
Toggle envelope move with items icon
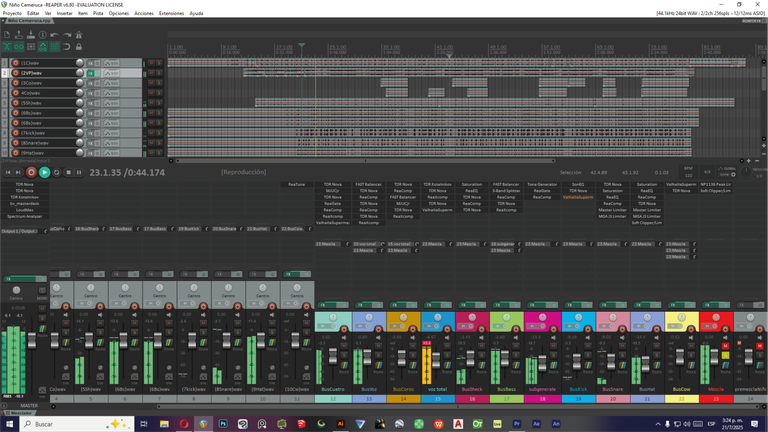43,47
